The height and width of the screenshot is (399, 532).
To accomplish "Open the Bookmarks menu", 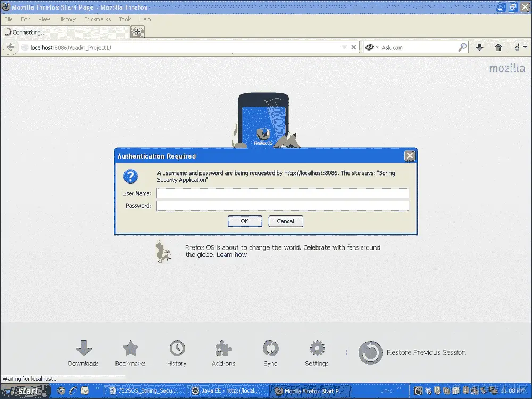I will (x=97, y=19).
